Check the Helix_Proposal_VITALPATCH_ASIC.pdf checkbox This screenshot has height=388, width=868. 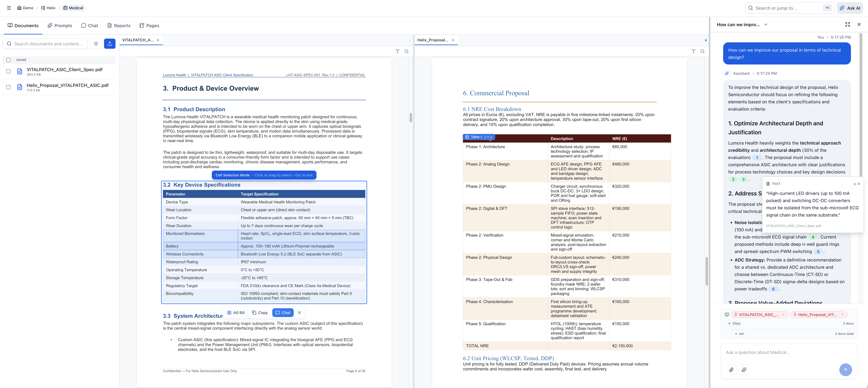8,87
